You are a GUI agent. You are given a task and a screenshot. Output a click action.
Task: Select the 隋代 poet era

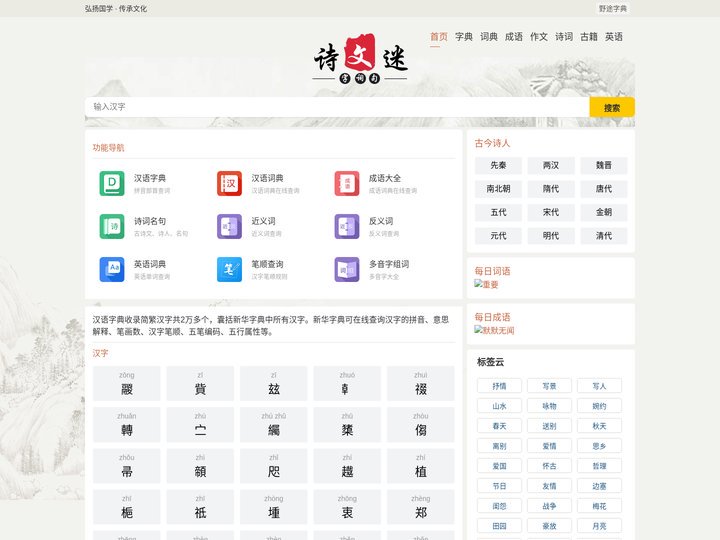(x=551, y=189)
